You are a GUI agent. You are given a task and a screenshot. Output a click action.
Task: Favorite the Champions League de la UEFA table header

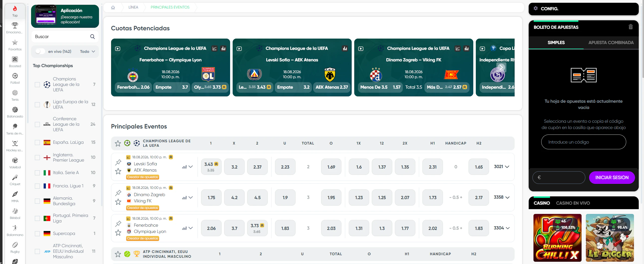click(x=118, y=143)
